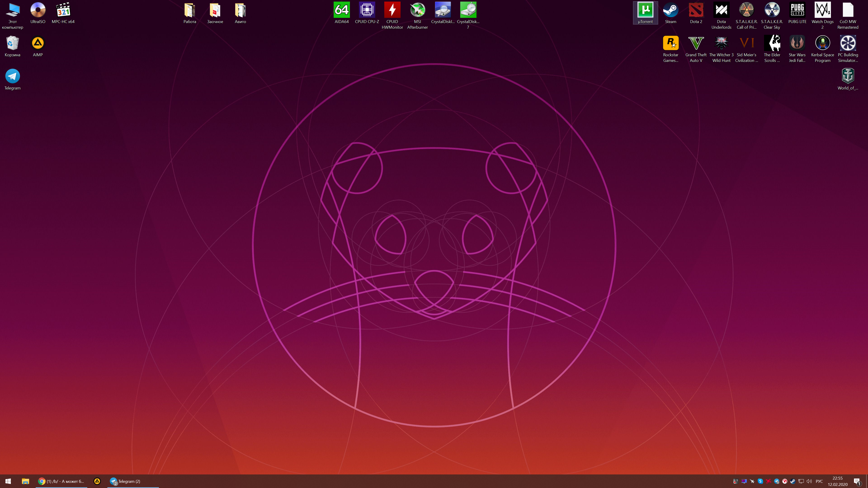This screenshot has width=868, height=488.
Task: Click the red atom tray icon
Action: pos(768,481)
